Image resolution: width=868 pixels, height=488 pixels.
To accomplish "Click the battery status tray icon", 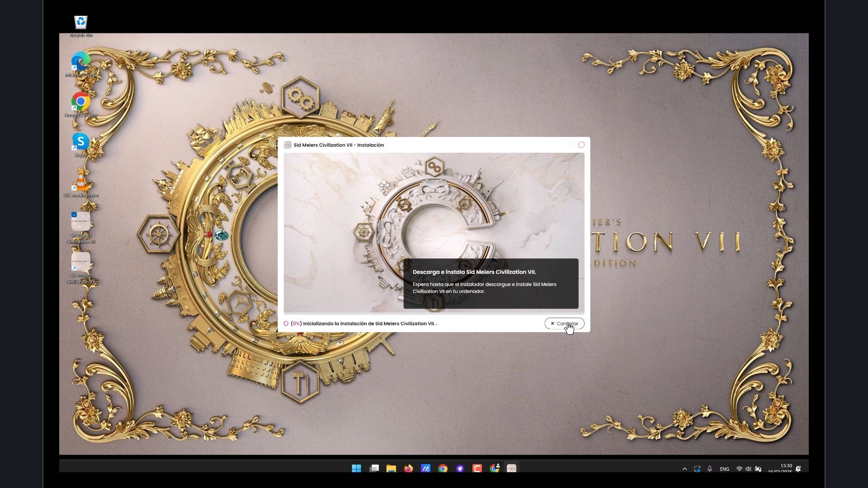I will 758,469.
